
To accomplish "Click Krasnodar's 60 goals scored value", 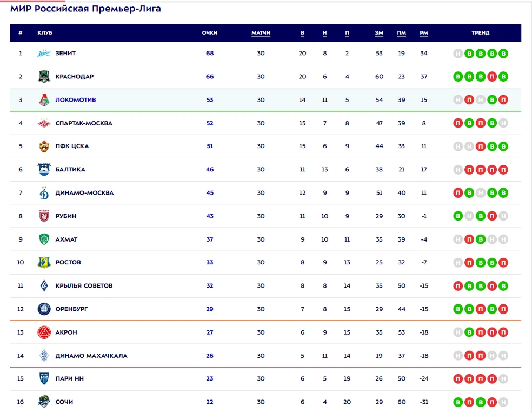I will point(379,77).
